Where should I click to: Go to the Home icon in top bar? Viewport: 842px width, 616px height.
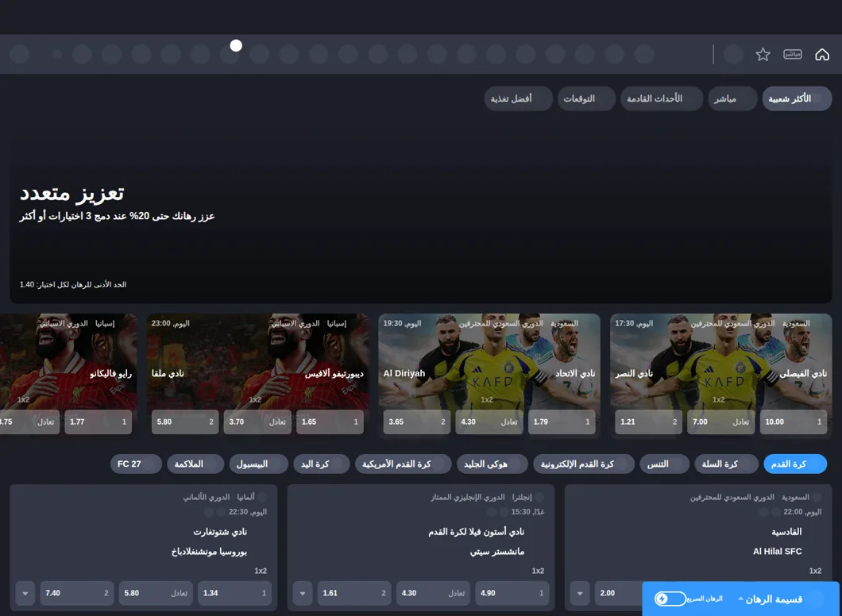[x=821, y=54]
